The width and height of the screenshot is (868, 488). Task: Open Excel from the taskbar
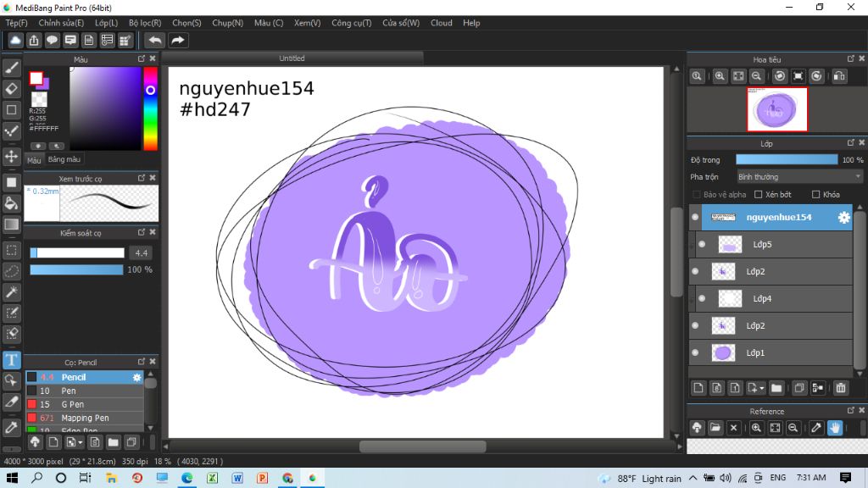coord(213,478)
